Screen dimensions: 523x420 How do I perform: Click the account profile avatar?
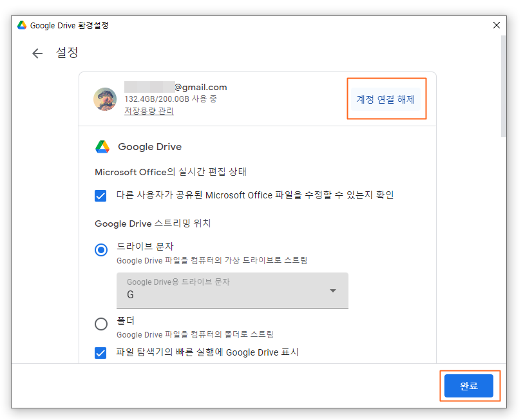[105, 99]
